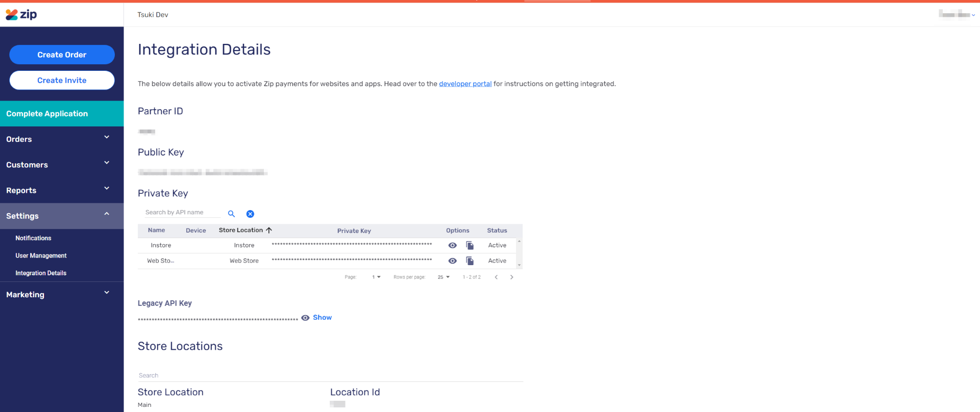Sort by Store Location column arrow
The width and height of the screenshot is (980, 412).
pyautogui.click(x=269, y=230)
